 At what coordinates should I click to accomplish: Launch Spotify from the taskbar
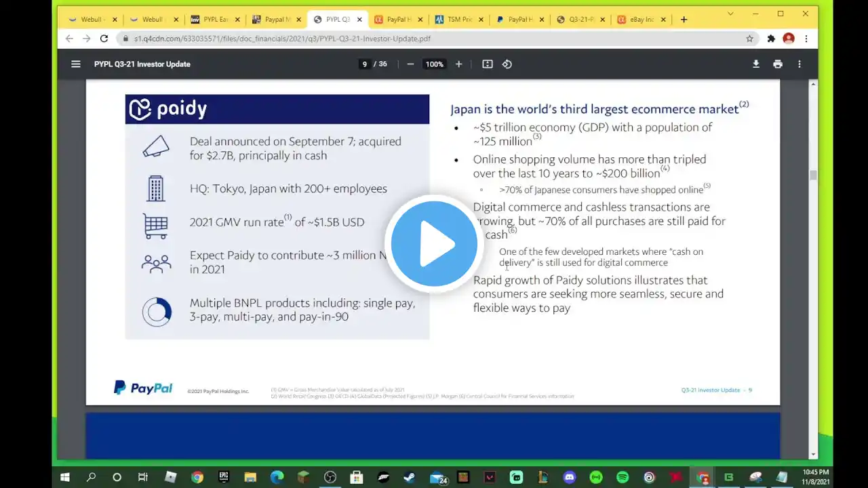(x=623, y=477)
